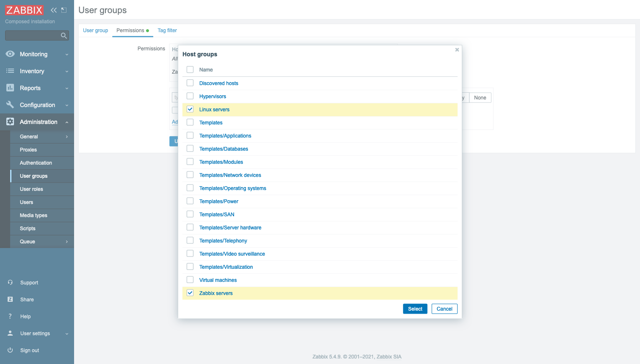Image resolution: width=640 pixels, height=364 pixels.
Task: Click the Sign out power icon
Action: [10, 350]
